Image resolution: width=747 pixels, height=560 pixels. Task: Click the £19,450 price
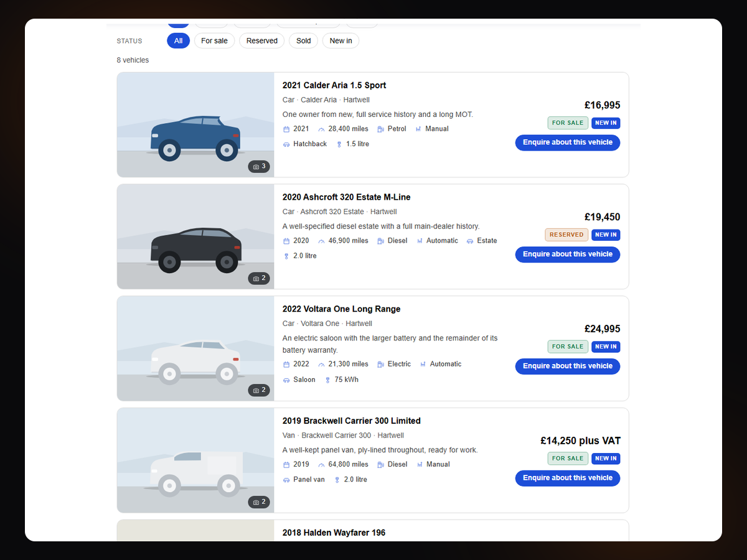click(602, 217)
